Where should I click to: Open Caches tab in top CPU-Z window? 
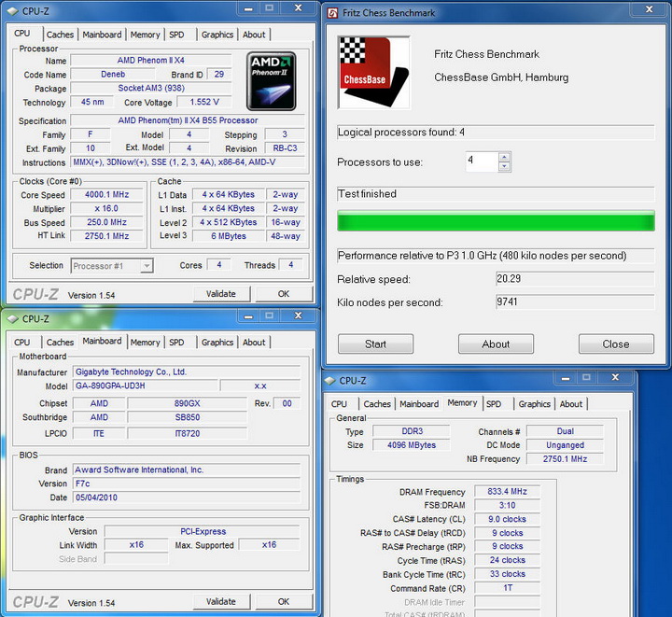click(60, 35)
